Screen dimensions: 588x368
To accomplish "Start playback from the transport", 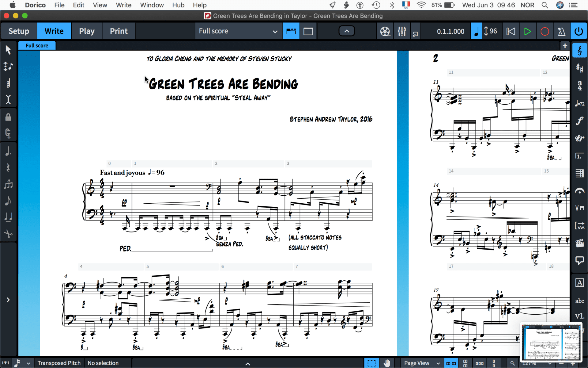I will (x=527, y=31).
